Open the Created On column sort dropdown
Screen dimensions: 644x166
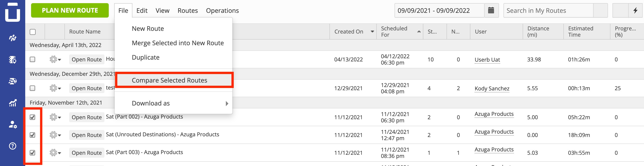click(x=372, y=31)
